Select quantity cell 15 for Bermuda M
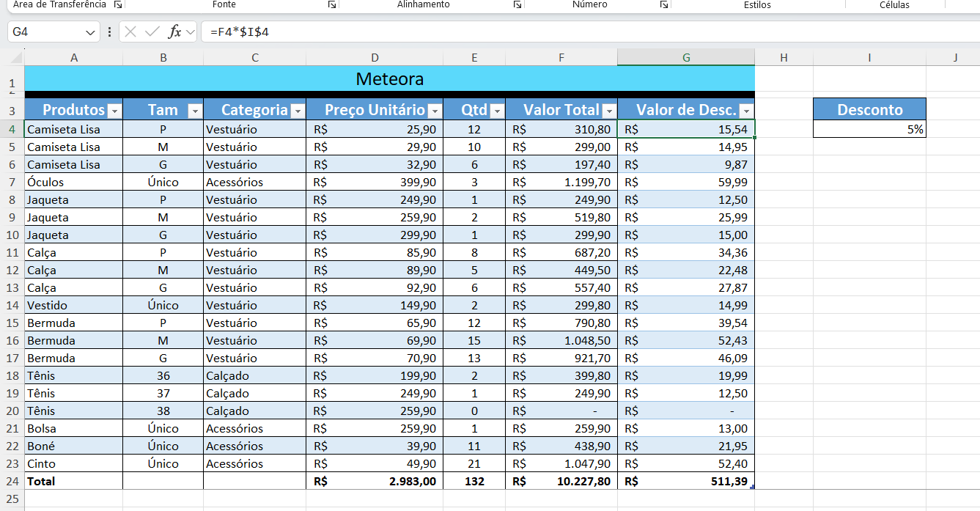Image resolution: width=980 pixels, height=511 pixels. (x=474, y=340)
